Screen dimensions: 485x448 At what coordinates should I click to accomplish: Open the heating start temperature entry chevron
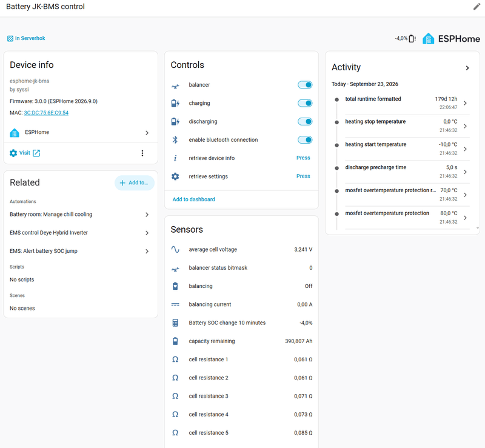coord(465,149)
